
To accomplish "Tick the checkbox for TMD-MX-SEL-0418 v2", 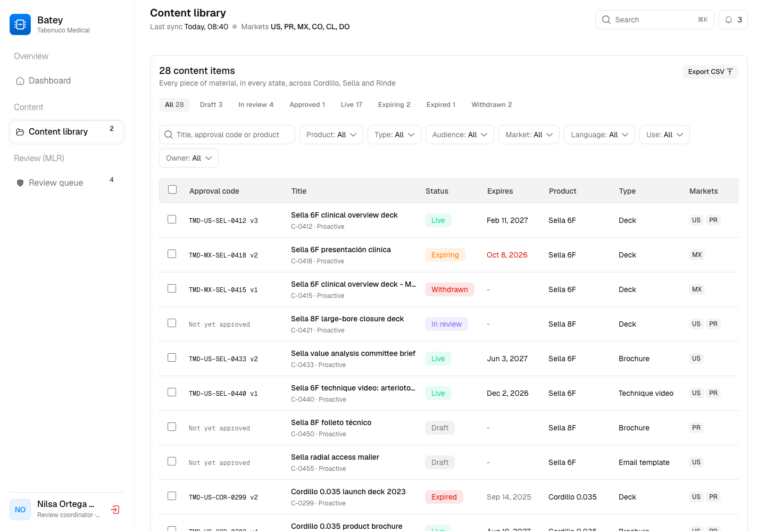I will pos(172,254).
